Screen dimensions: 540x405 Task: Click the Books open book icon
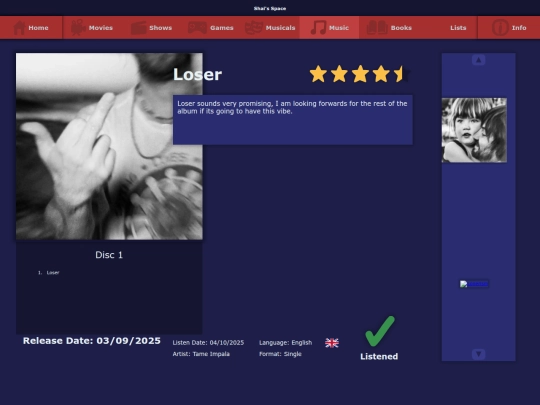tap(377, 28)
